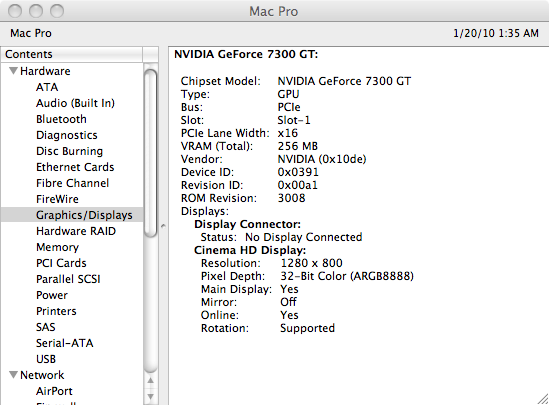Select AirPort under Network

point(54,391)
